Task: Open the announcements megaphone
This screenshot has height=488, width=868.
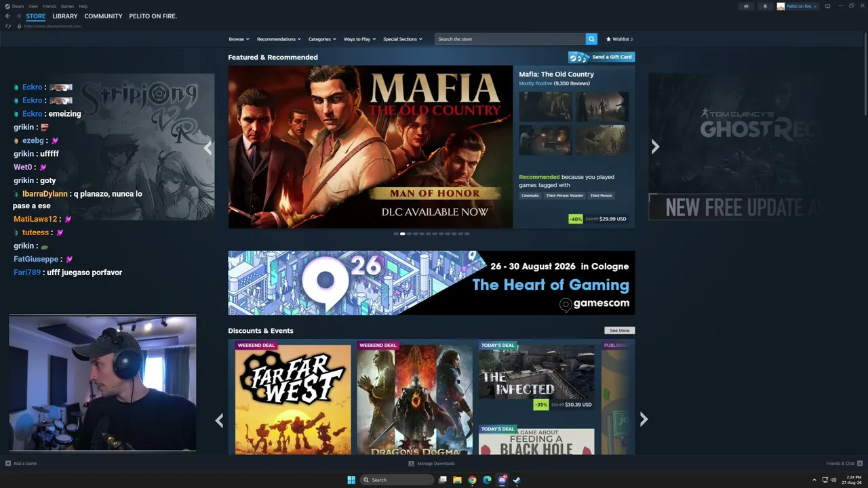Action: (x=746, y=6)
